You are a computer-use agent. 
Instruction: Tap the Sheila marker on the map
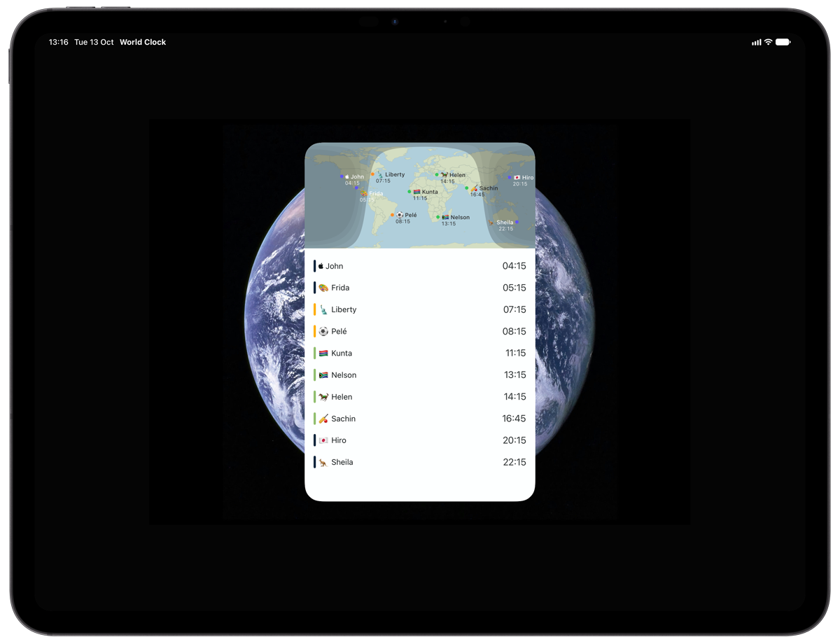click(x=517, y=222)
